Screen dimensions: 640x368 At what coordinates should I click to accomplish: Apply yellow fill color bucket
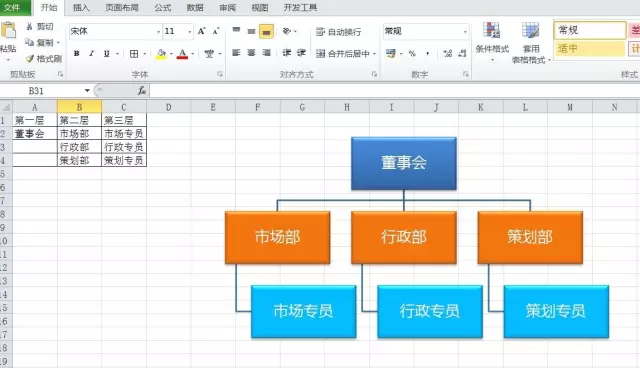(161, 53)
